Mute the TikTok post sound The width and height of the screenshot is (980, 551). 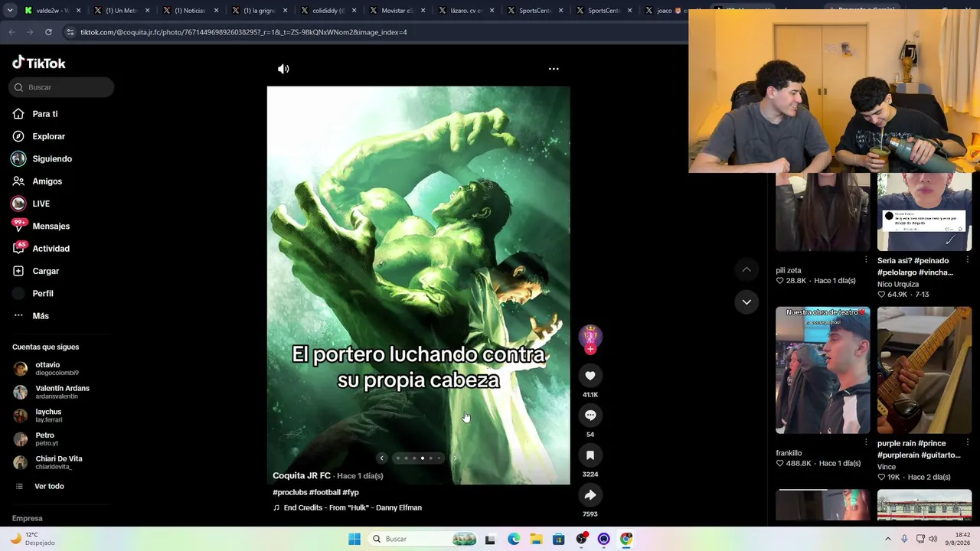pyautogui.click(x=283, y=69)
